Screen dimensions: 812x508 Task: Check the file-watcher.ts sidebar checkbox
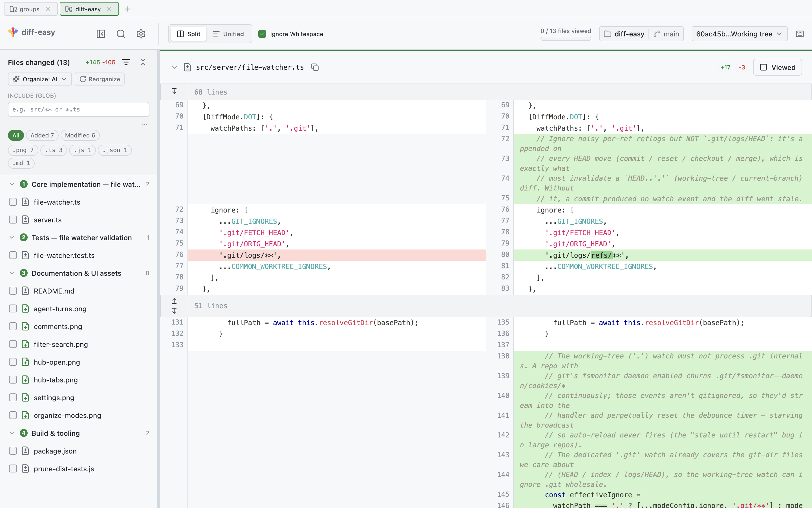click(13, 202)
